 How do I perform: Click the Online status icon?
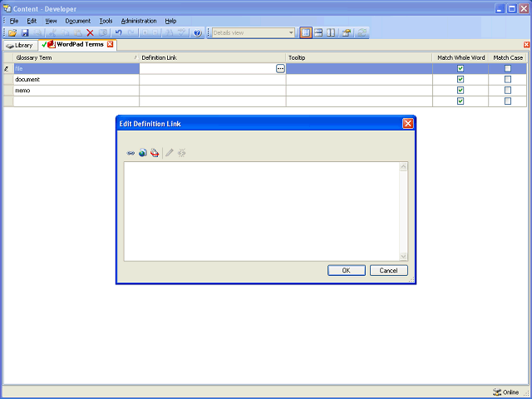[x=497, y=392]
